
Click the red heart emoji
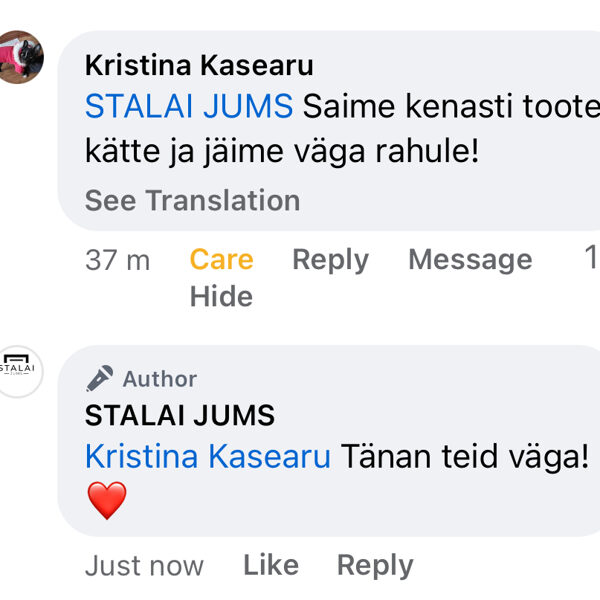point(107,500)
